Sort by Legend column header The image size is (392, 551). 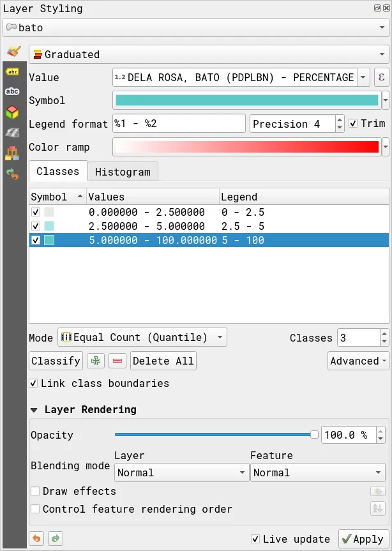pos(304,197)
